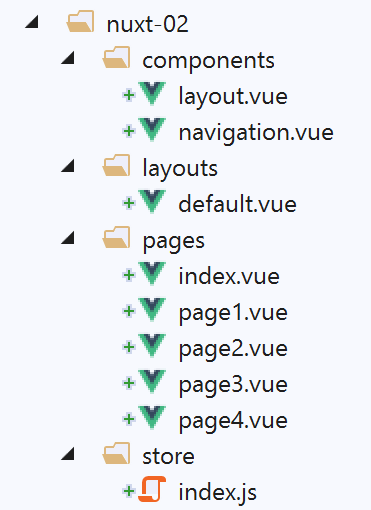Click the Vue icon beside page4.vue
Image resolution: width=371 pixels, height=510 pixels.
tap(152, 418)
